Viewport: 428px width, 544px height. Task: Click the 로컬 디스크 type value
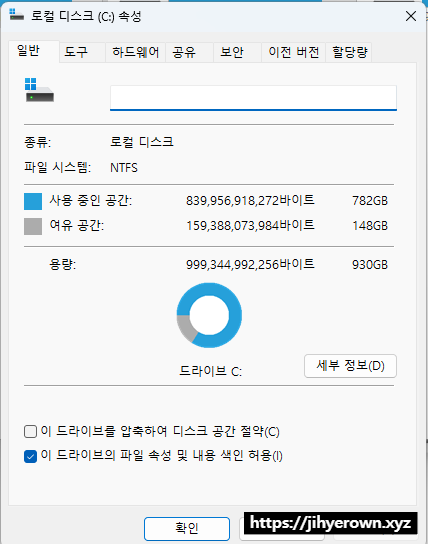click(142, 142)
